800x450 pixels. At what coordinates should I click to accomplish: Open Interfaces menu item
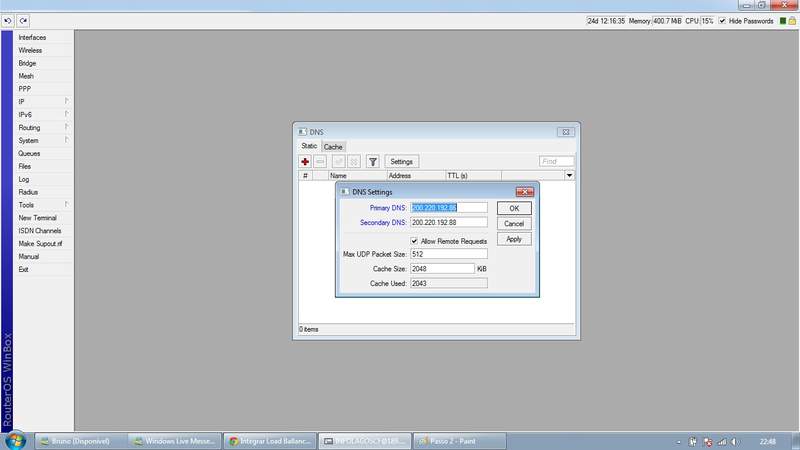pyautogui.click(x=32, y=37)
